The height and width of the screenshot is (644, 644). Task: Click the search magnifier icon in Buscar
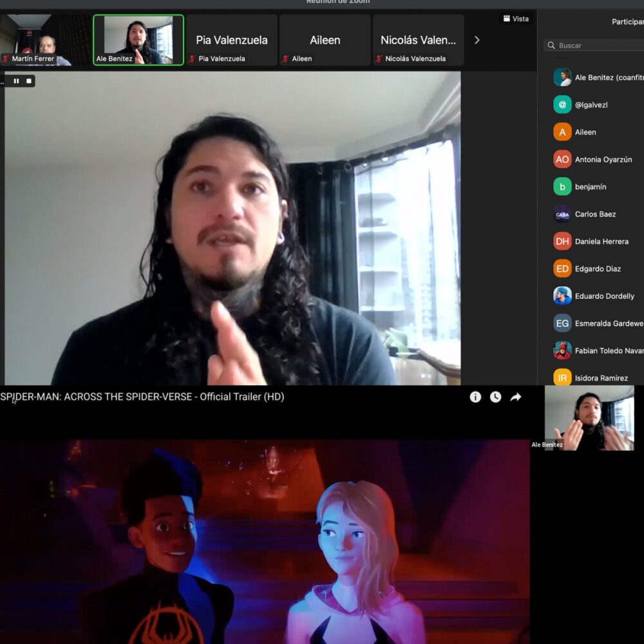[551, 45]
